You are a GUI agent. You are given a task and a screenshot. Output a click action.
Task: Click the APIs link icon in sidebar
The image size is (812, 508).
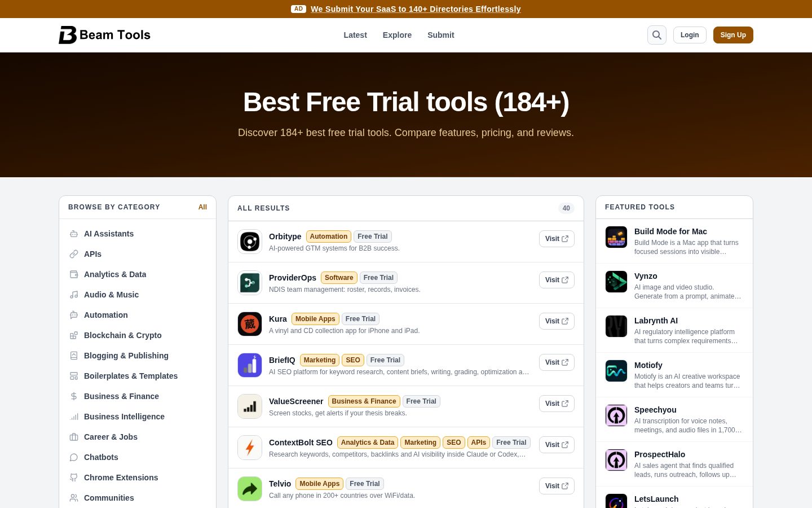point(74,254)
